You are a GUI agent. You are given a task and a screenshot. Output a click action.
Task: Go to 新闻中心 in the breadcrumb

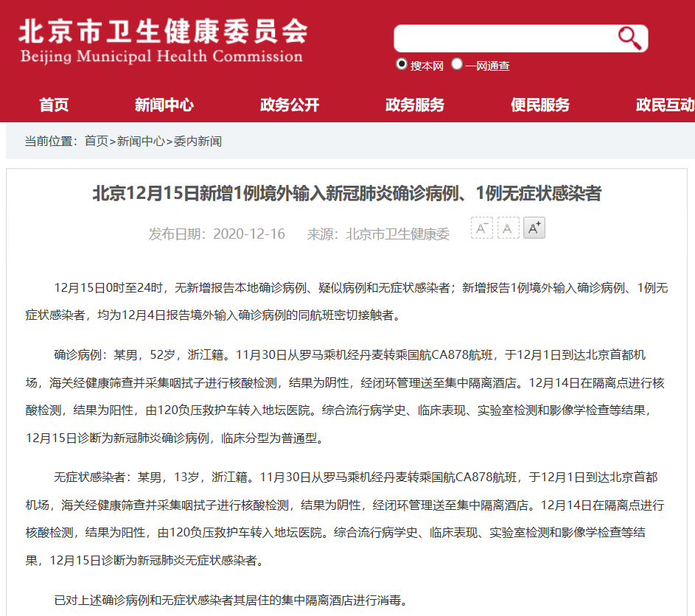(141, 141)
